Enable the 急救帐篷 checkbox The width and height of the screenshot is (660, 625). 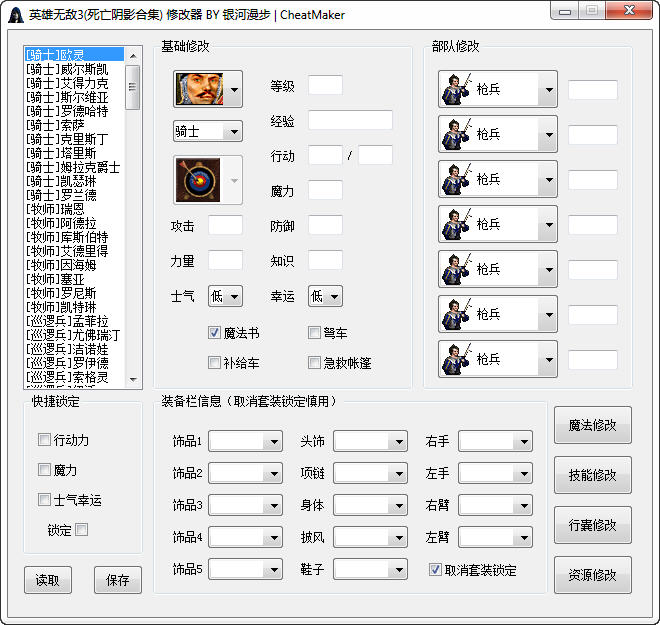315,362
